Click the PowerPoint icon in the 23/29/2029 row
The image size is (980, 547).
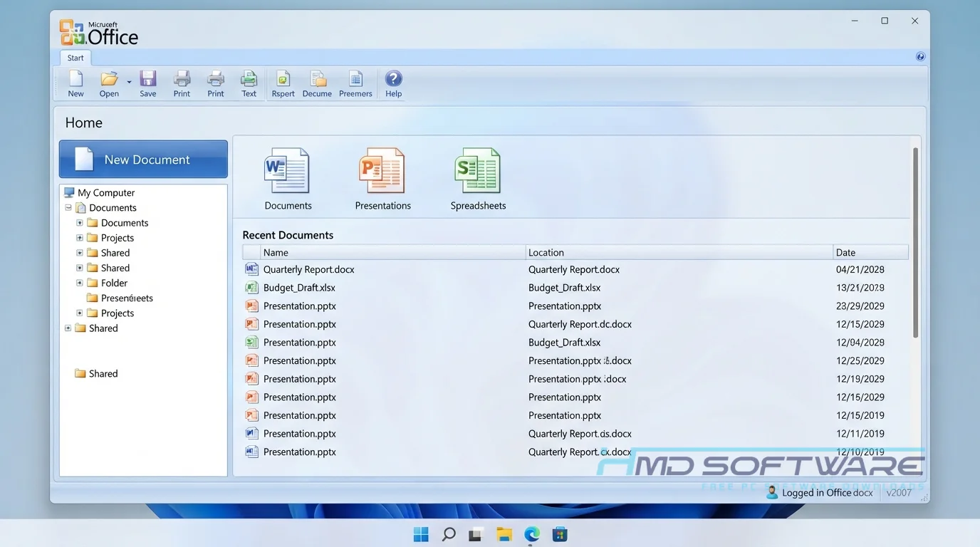pyautogui.click(x=251, y=306)
